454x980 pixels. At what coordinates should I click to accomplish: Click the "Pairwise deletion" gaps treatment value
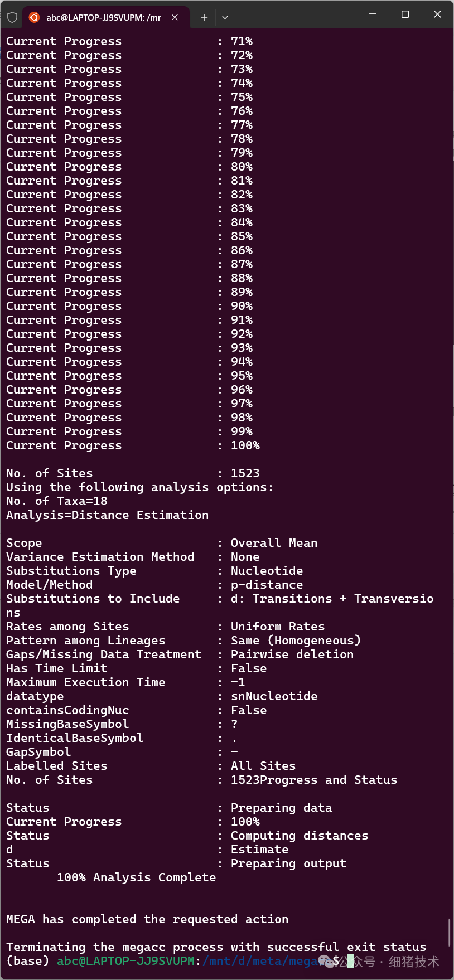click(x=292, y=654)
